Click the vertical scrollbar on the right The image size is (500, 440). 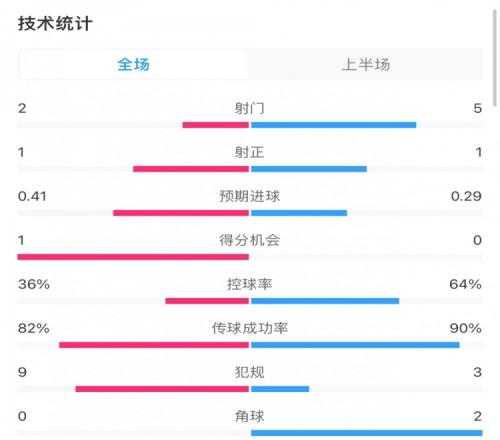[495, 58]
